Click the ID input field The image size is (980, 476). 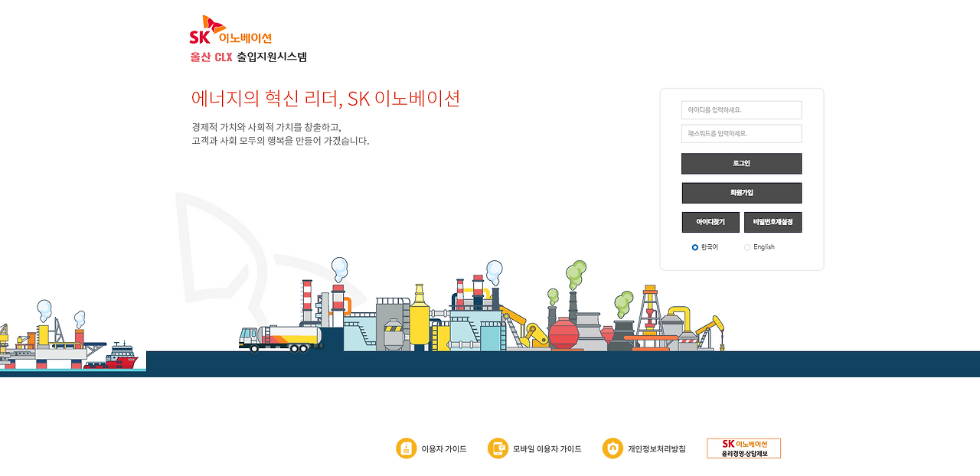pos(741,109)
